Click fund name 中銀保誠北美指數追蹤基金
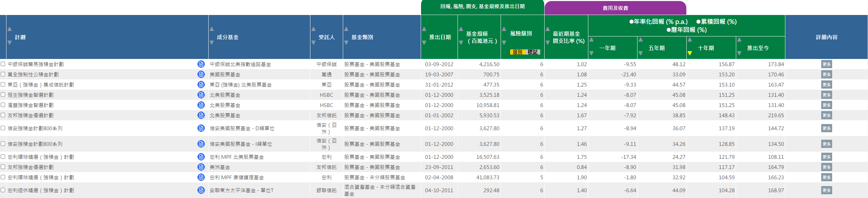868x198 pixels. tap(240, 64)
